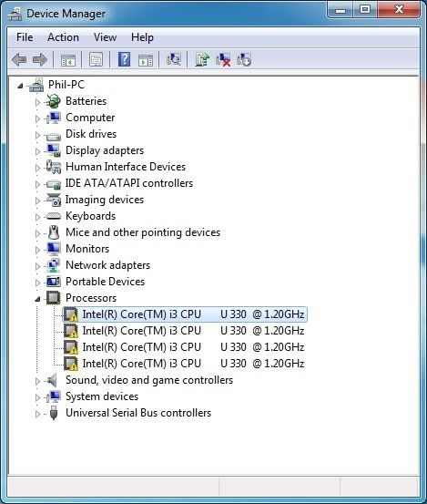Click the Phil-PC computer icon
The height and width of the screenshot is (504, 427).
[x=36, y=85]
